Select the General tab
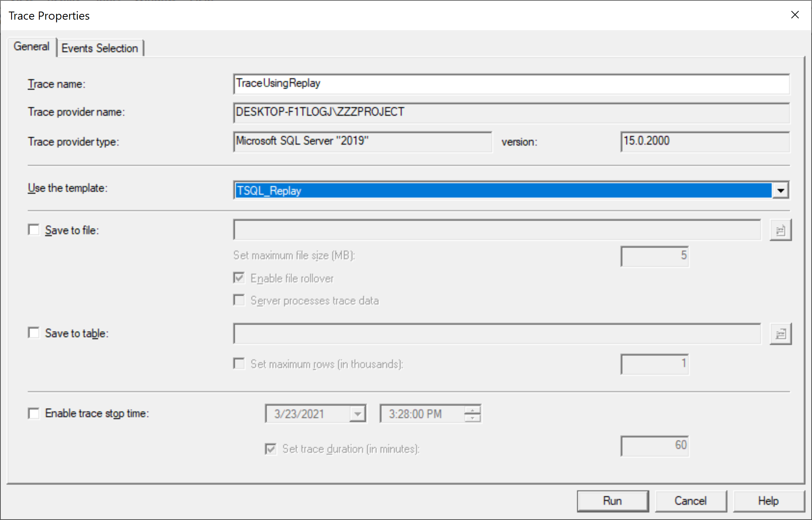This screenshot has width=812, height=520. 32,47
